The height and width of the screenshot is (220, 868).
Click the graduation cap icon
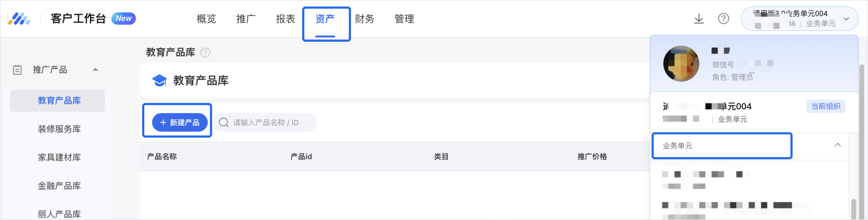tap(159, 81)
